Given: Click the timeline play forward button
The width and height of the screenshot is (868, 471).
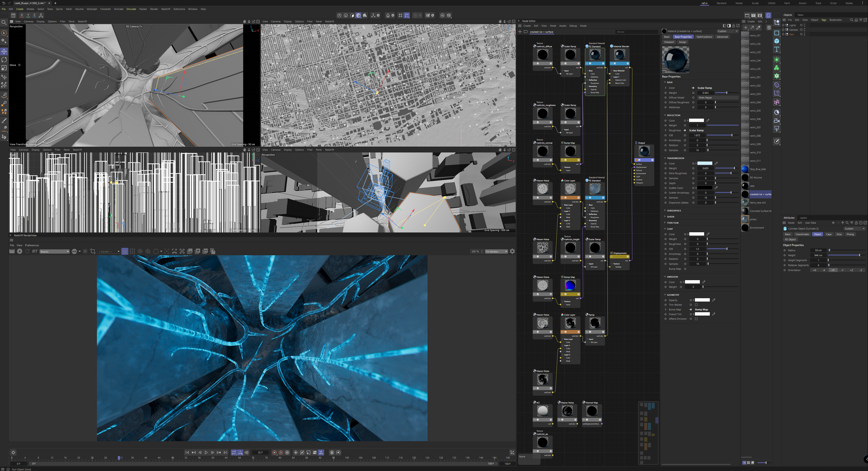Looking at the screenshot, I should point(206,452).
